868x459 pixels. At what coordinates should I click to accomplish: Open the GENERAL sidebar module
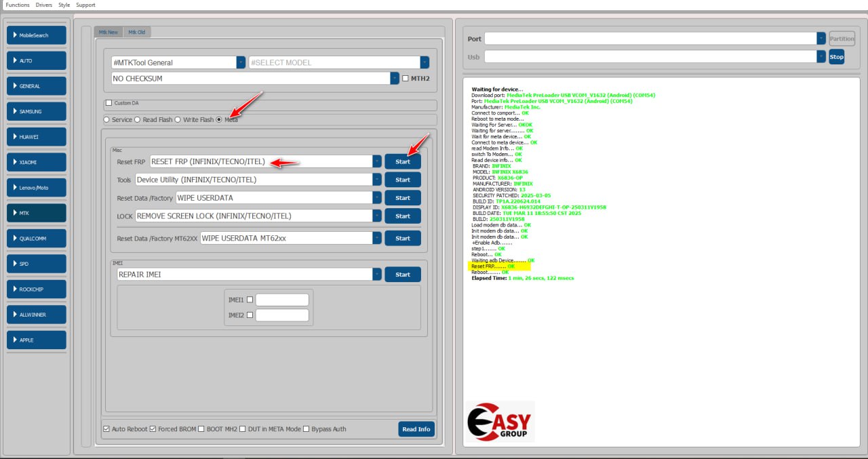(37, 86)
